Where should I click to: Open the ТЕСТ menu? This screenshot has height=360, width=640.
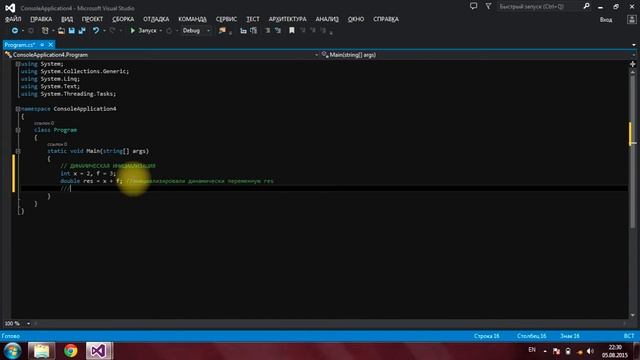pyautogui.click(x=253, y=19)
